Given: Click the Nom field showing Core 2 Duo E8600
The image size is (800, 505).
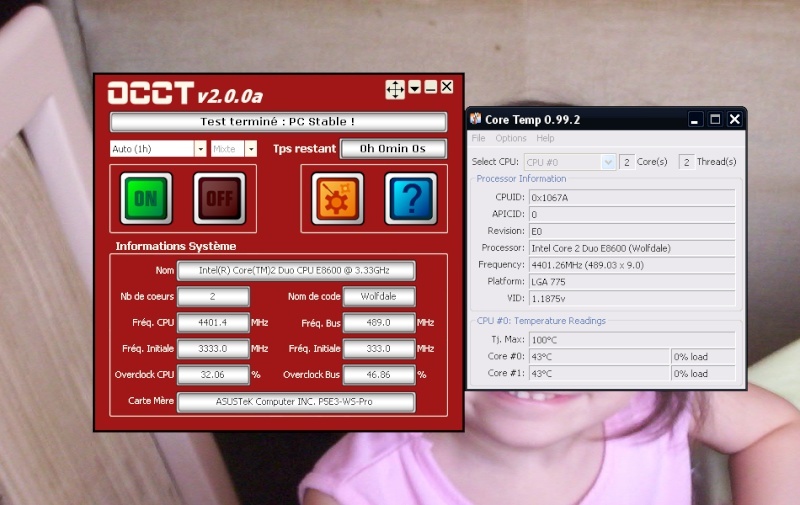Looking at the screenshot, I should tap(296, 271).
